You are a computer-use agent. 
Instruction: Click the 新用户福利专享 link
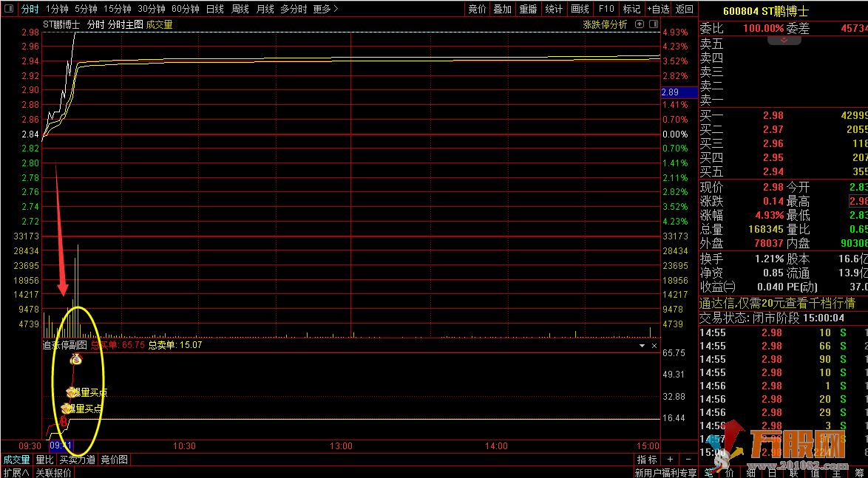(665, 473)
